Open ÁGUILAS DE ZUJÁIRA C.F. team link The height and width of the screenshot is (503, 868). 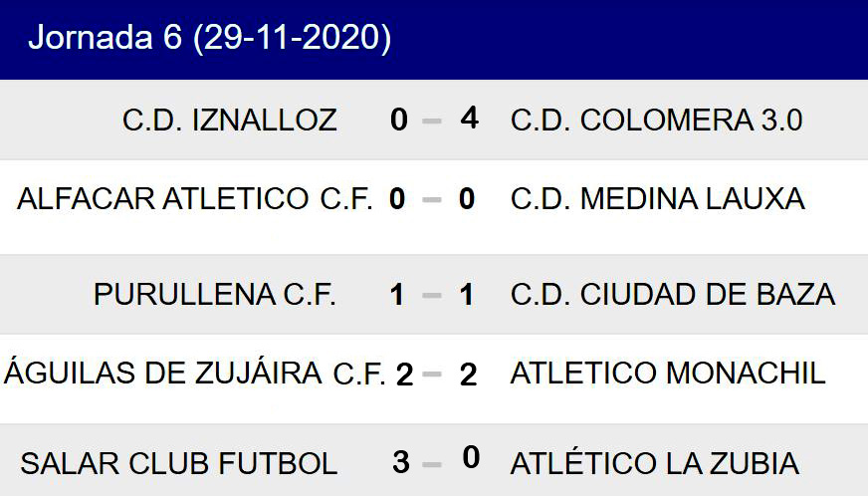[195, 374]
